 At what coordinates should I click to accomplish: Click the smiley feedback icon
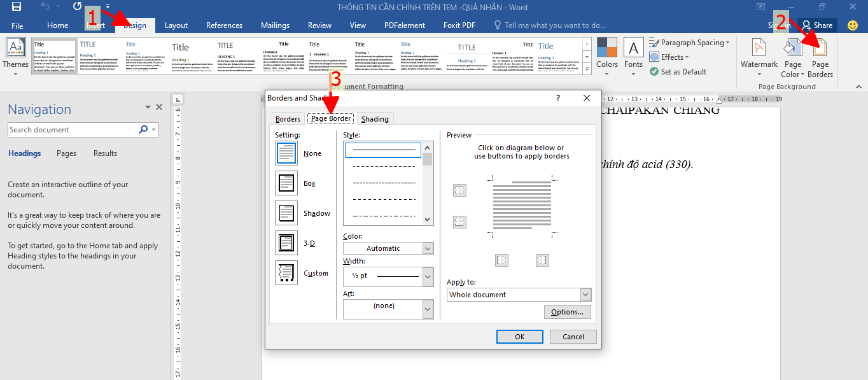tap(853, 25)
